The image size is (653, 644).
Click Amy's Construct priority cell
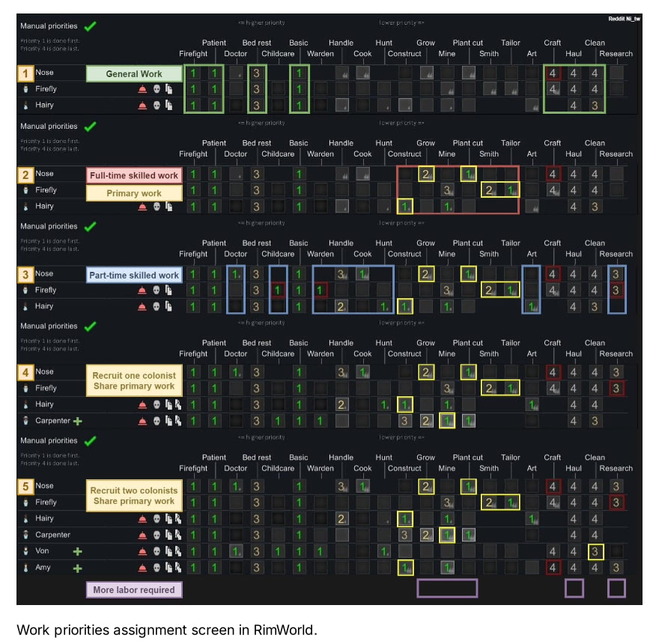[x=405, y=568]
